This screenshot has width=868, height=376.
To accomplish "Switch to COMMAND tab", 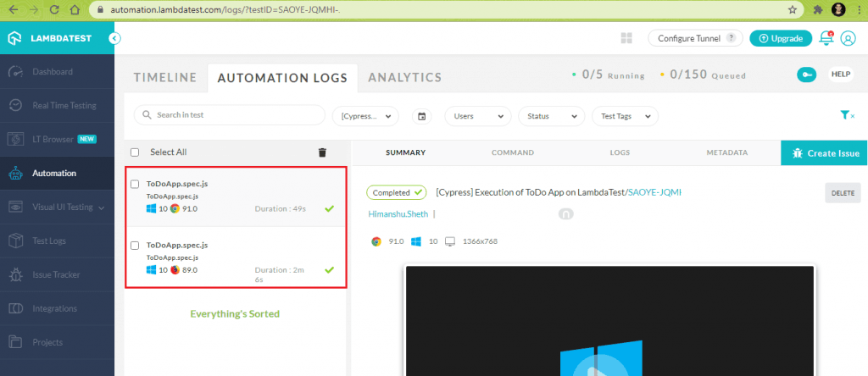I will (513, 152).
